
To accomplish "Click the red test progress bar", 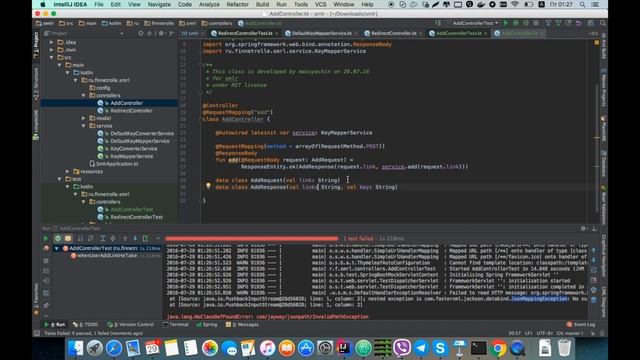I will click(x=251, y=238).
